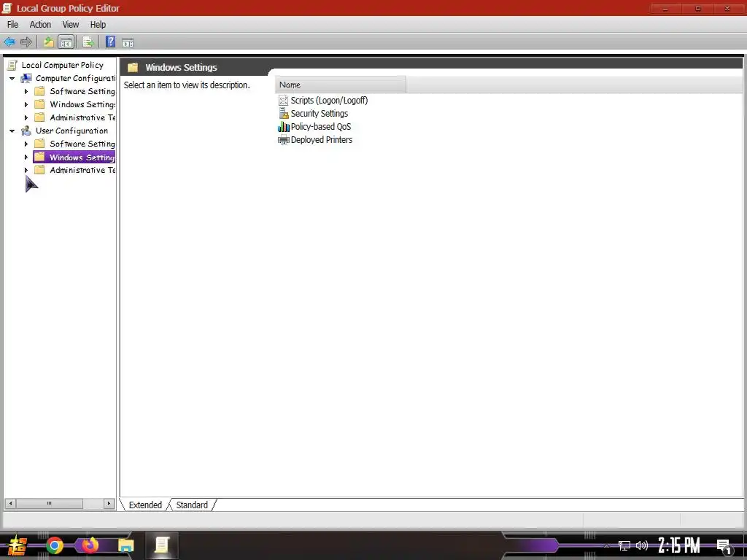Click tree pane scrollbar left arrow
This screenshot has width=747, height=560.
point(10,503)
